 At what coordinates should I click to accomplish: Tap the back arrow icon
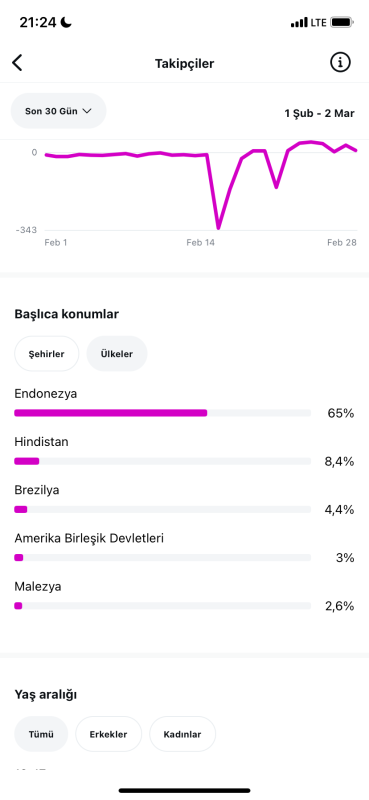coord(17,63)
